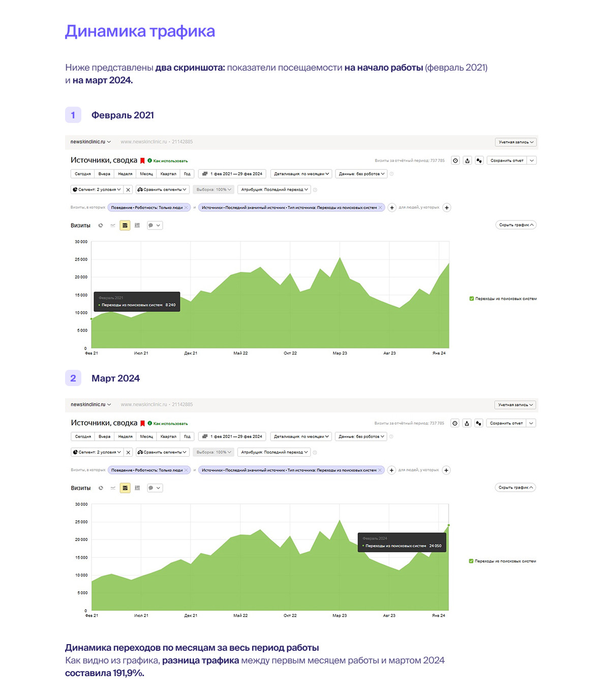Image resolution: width=610 pixels, height=700 pixels.
Task: Open the clock history icon in the first report
Action: tap(455, 161)
